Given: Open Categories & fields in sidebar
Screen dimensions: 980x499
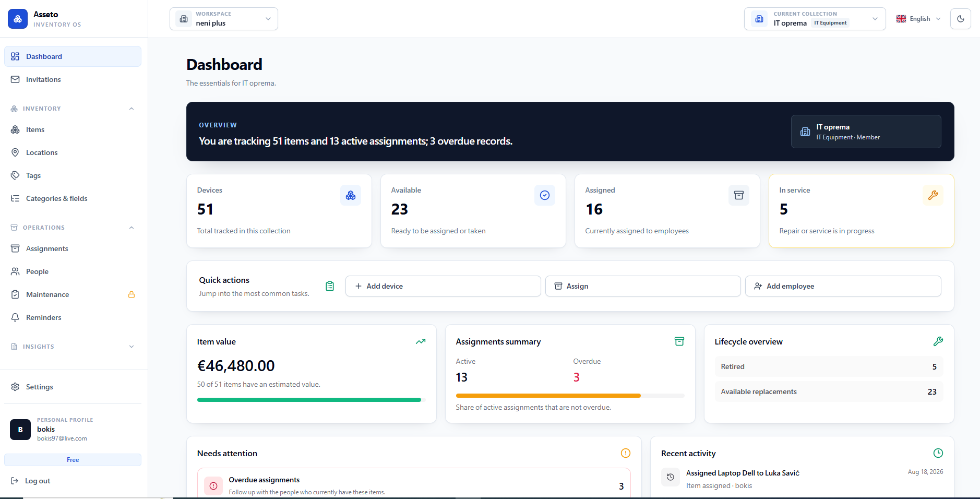Looking at the screenshot, I should 73,198.
